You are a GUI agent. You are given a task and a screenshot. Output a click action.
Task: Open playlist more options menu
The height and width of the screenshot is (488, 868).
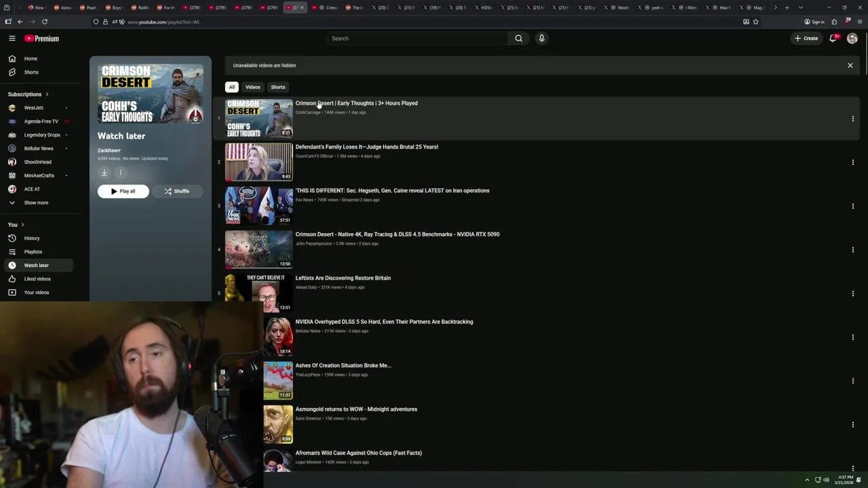pos(121,173)
